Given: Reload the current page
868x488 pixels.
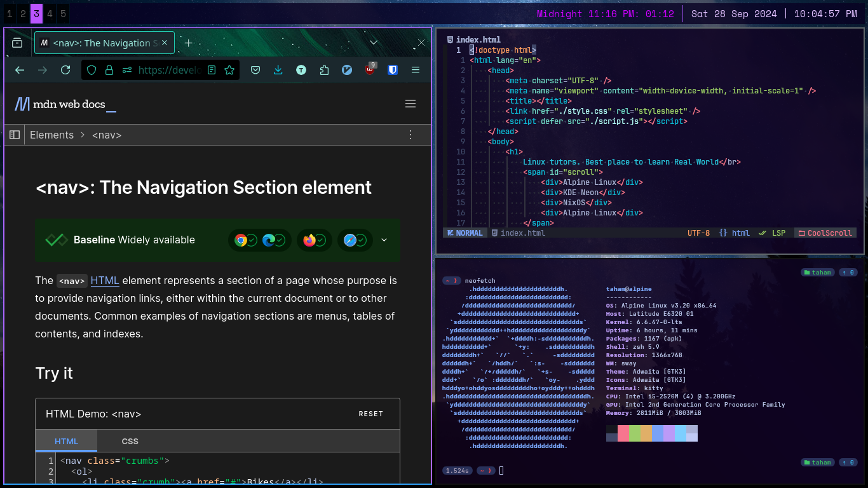Looking at the screenshot, I should tap(65, 70).
